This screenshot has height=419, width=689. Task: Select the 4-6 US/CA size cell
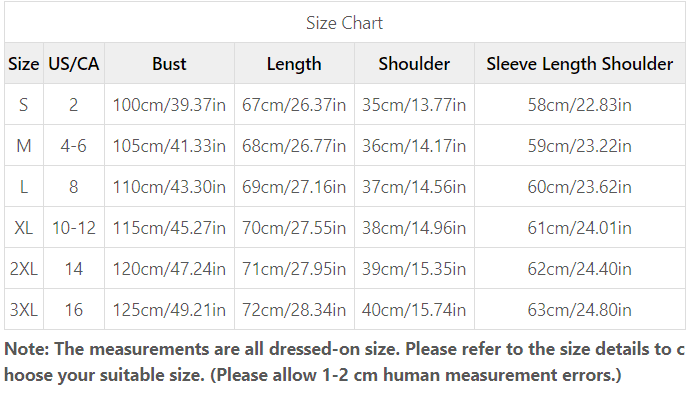click(74, 145)
